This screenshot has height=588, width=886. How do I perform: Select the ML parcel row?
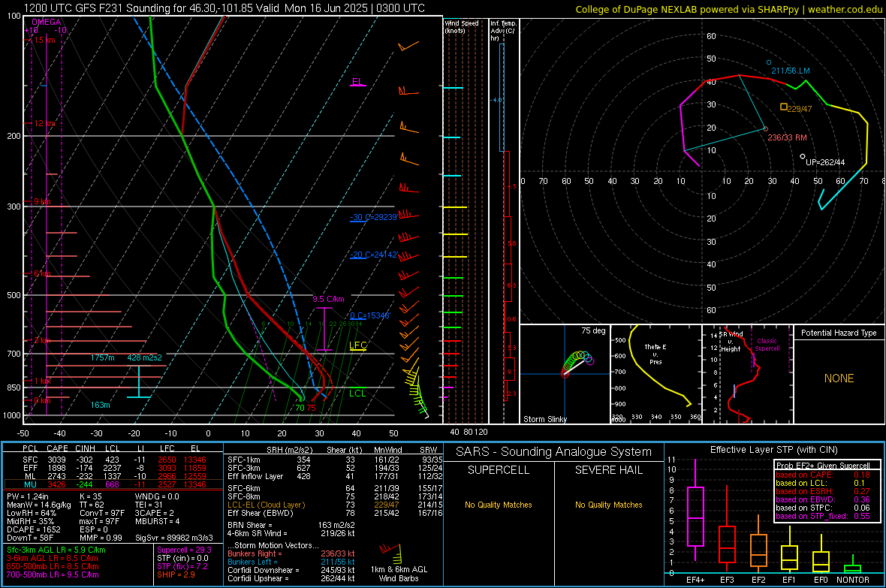pos(114,476)
